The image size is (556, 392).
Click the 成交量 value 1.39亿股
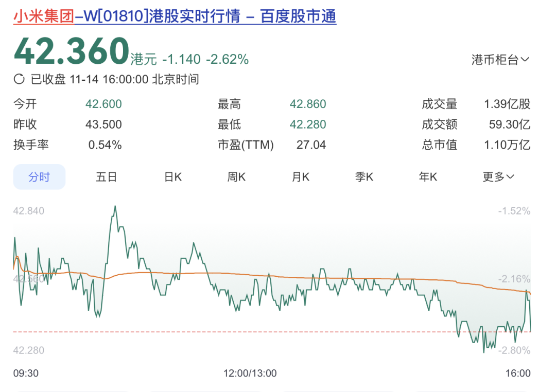[507, 104]
